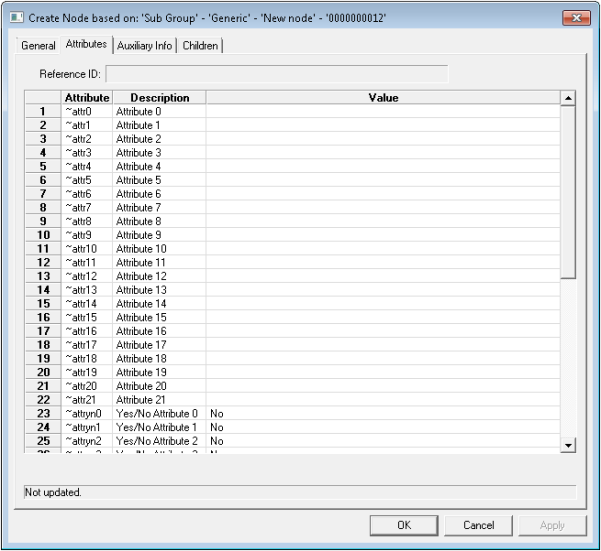Click the empty value cell for ~attr0

point(383,112)
